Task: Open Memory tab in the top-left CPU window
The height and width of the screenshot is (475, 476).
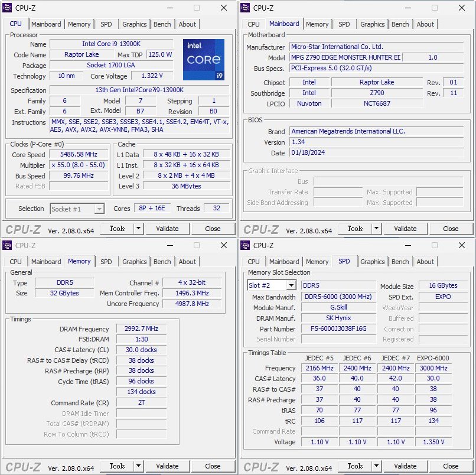Action: coord(79,24)
